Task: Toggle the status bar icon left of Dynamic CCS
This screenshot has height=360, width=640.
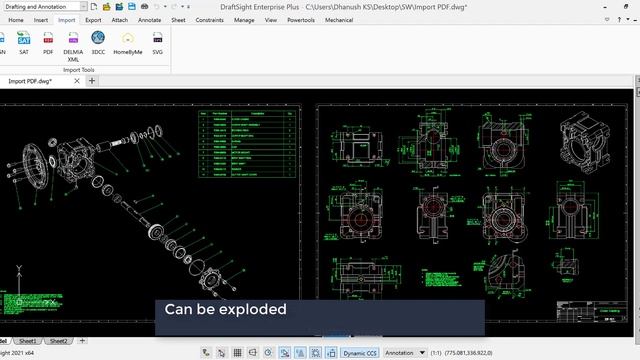Action: 331,353
